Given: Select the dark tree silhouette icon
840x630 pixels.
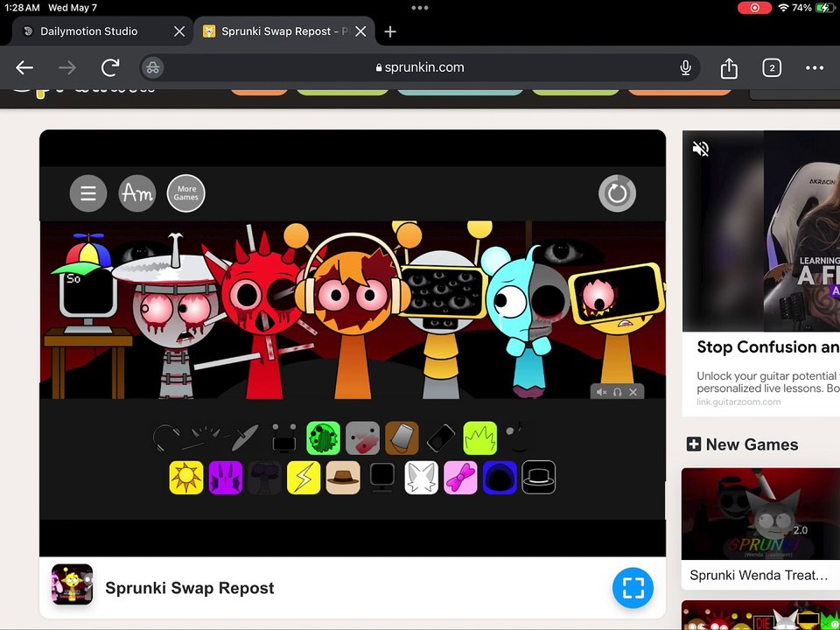Looking at the screenshot, I should (x=264, y=478).
